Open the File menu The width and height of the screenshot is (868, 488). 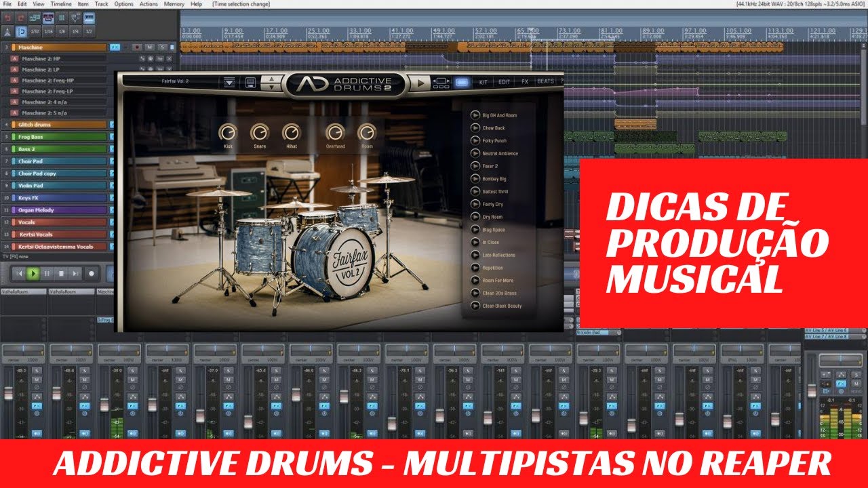tap(7, 4)
